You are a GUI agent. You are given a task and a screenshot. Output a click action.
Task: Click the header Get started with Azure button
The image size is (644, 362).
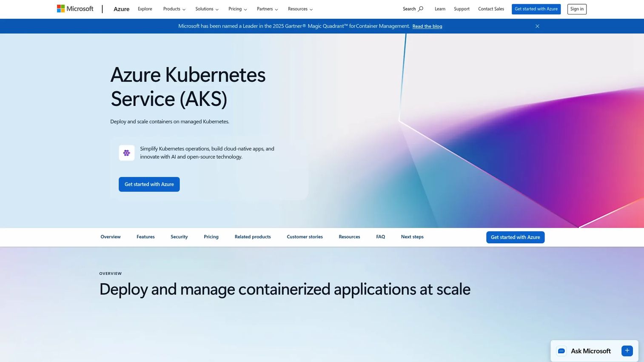[x=536, y=9]
